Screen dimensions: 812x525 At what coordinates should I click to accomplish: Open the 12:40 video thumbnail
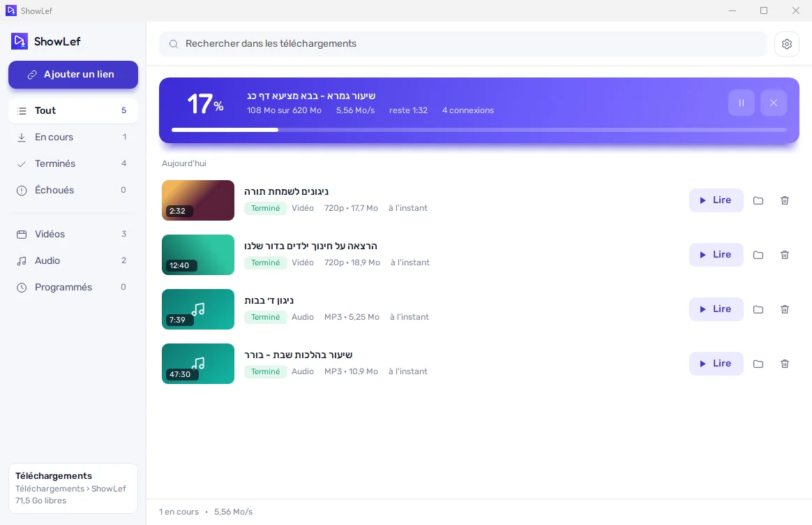[198, 254]
